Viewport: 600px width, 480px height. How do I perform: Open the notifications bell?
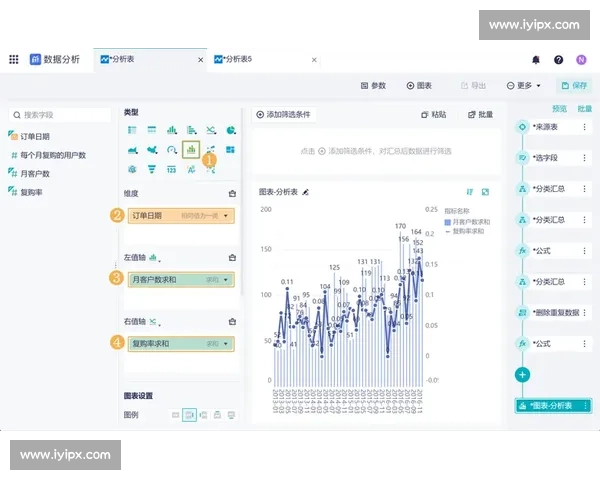536,60
